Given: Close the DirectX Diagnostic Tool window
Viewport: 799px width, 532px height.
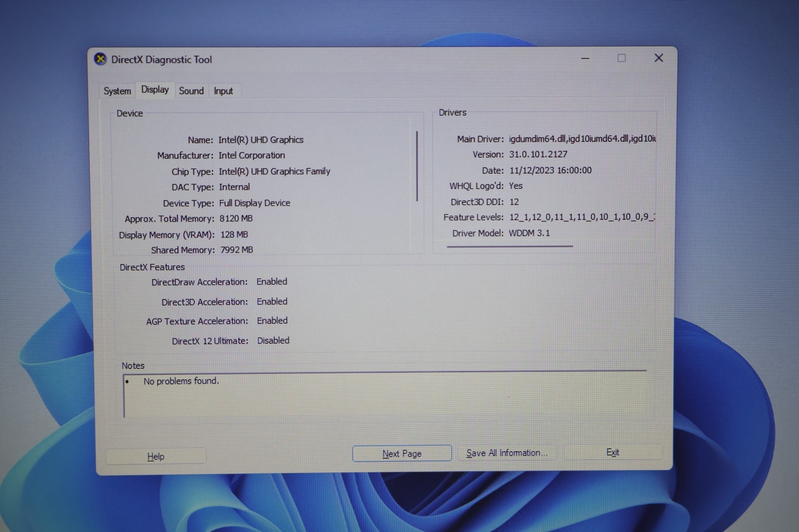Looking at the screenshot, I should [659, 58].
